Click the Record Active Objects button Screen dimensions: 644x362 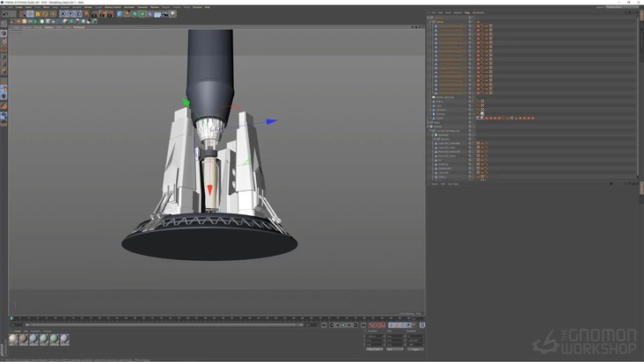click(371, 325)
